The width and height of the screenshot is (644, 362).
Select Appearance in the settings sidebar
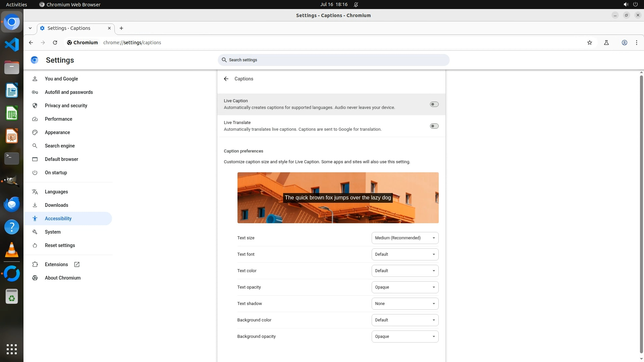coord(57,132)
